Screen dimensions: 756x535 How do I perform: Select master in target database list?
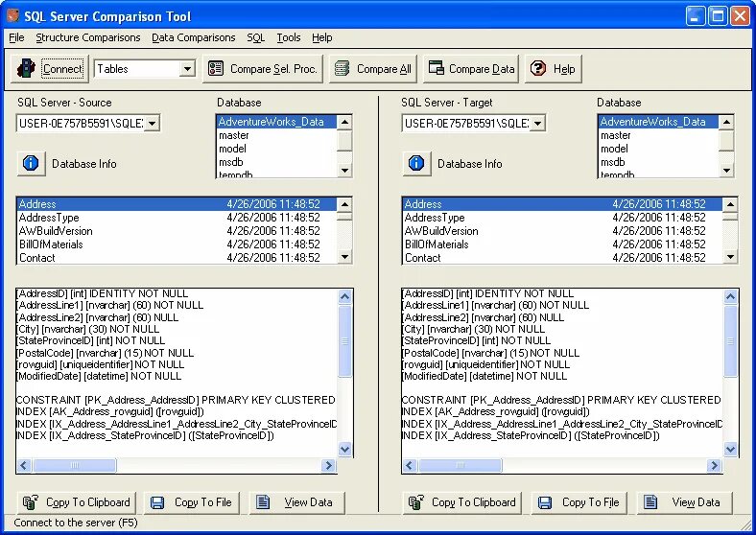point(658,135)
